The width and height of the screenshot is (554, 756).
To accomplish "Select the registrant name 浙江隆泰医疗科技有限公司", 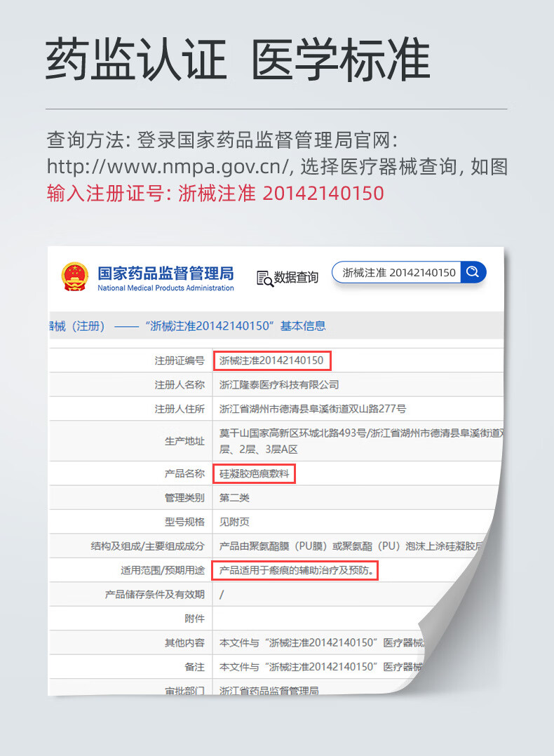I will pos(279,385).
